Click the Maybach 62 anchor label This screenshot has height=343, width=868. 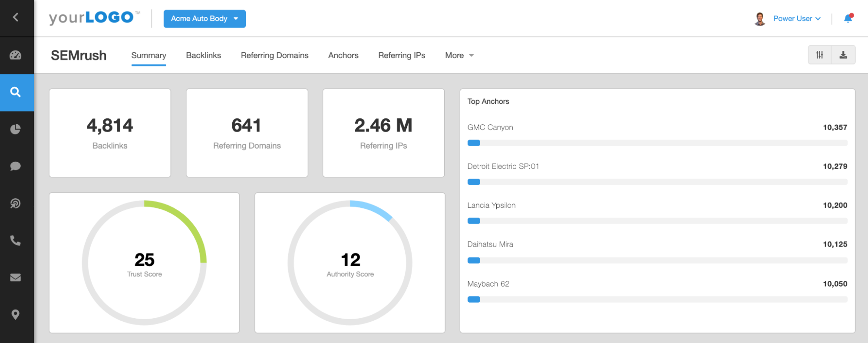point(488,284)
